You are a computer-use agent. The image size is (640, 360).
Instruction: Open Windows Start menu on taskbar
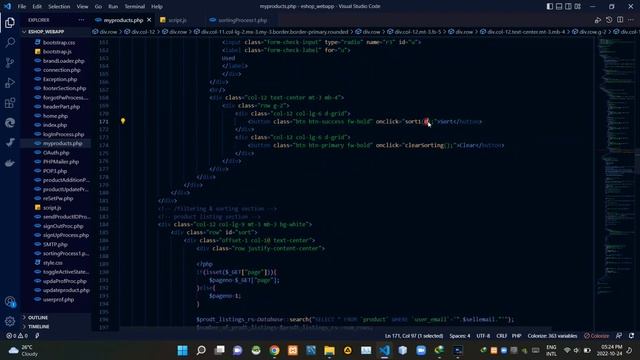[182, 350]
